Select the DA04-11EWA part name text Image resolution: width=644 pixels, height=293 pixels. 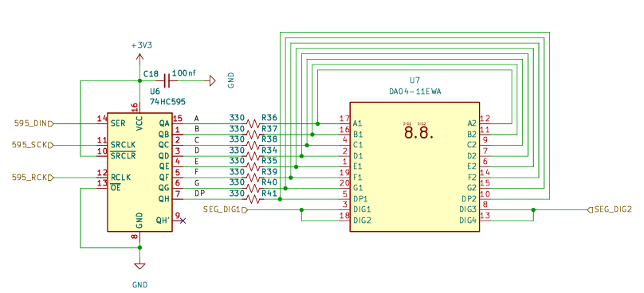414,92
